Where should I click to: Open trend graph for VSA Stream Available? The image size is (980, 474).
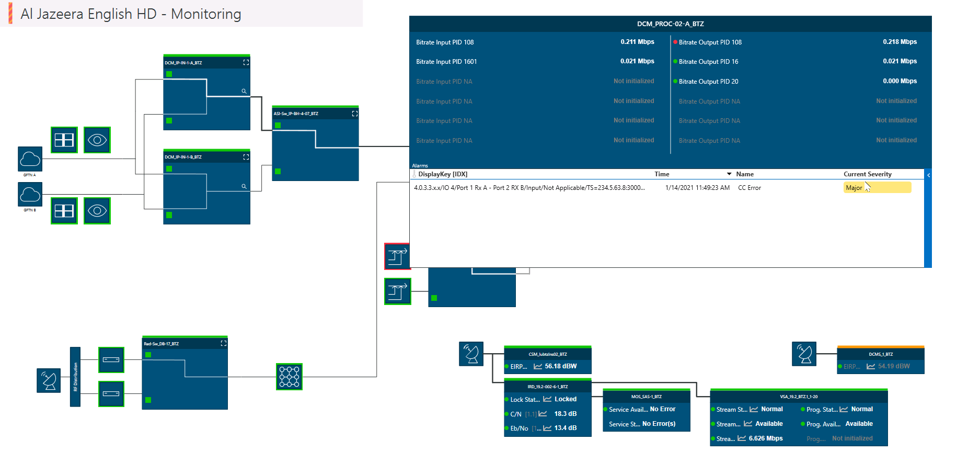(x=748, y=424)
